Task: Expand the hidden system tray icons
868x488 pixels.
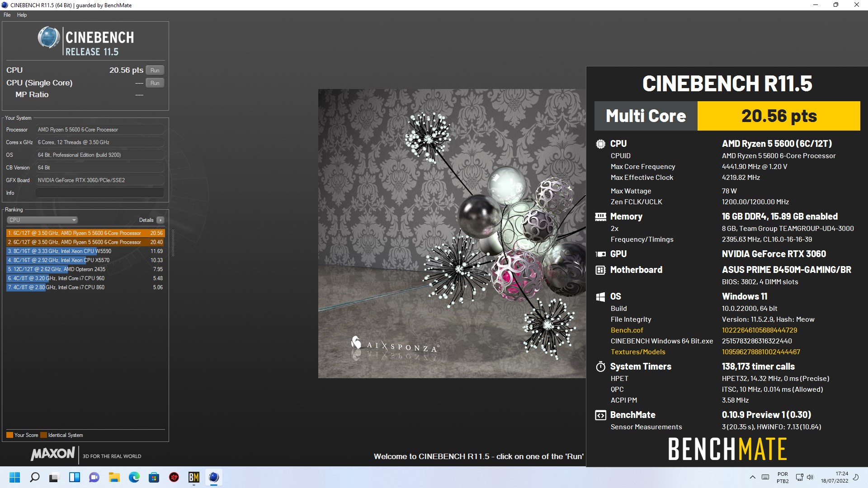Action: (x=752, y=477)
